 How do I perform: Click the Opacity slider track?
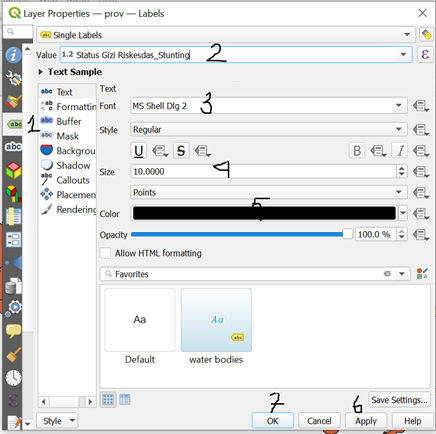tap(242, 235)
